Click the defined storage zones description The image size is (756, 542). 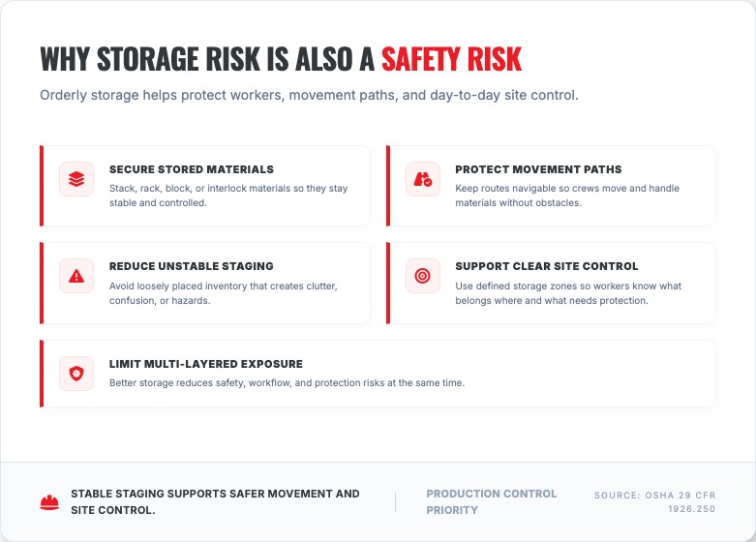pos(568,293)
